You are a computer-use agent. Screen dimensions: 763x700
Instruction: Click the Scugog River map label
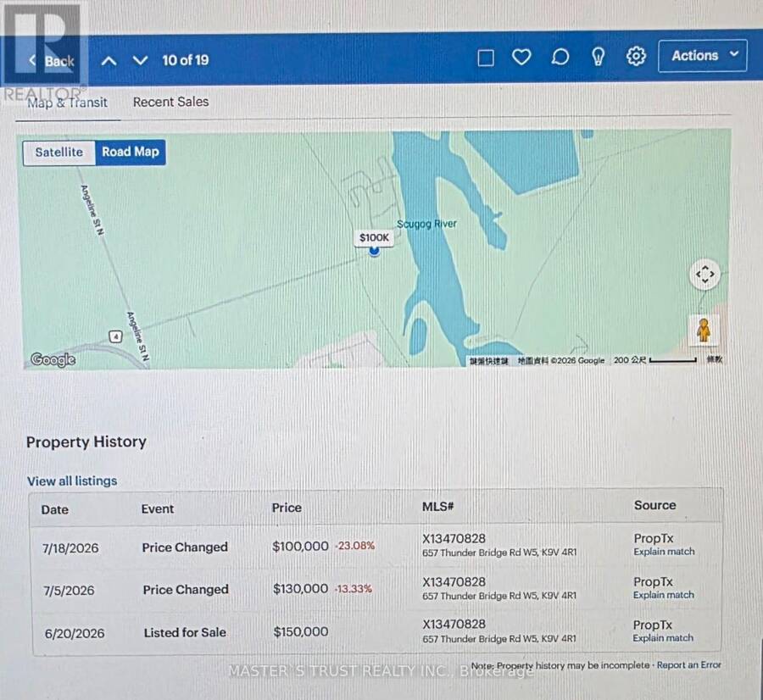click(426, 224)
